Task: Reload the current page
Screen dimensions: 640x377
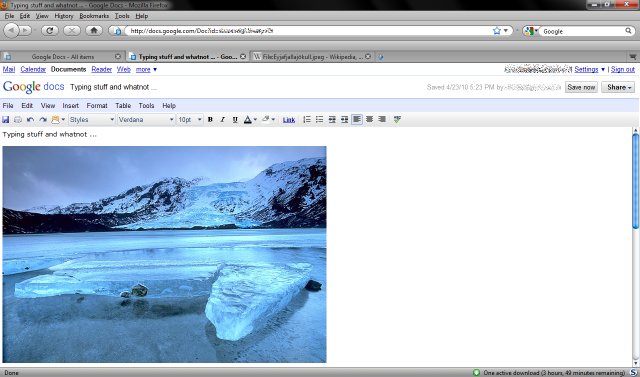Action: click(50, 31)
